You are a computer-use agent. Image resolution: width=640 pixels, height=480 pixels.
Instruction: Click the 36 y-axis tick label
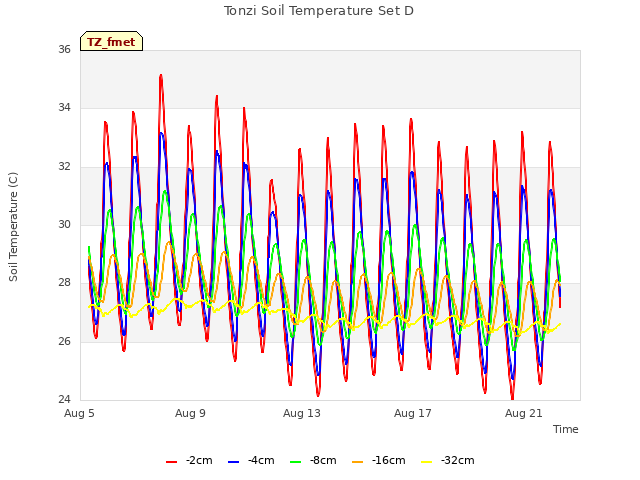click(x=64, y=49)
